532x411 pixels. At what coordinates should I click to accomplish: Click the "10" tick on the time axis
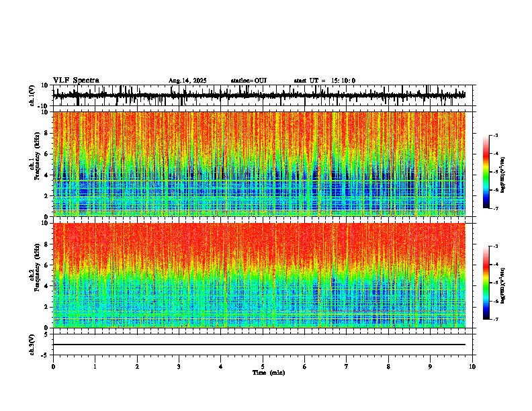coord(472,367)
